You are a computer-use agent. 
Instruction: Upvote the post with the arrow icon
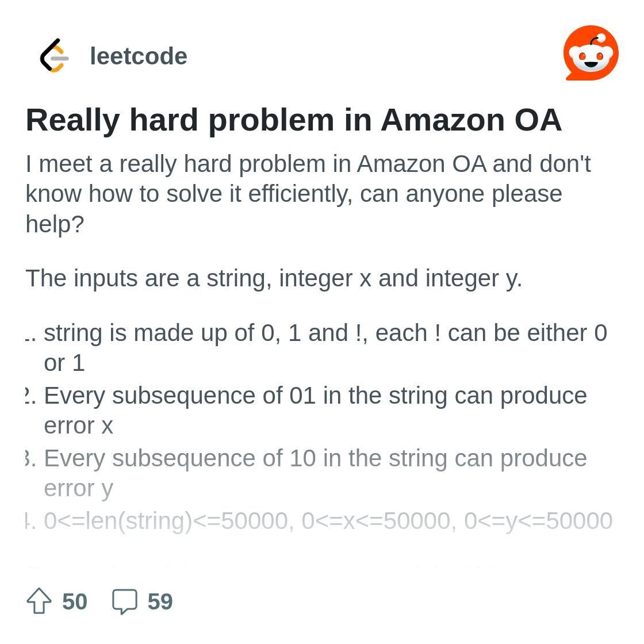39,601
